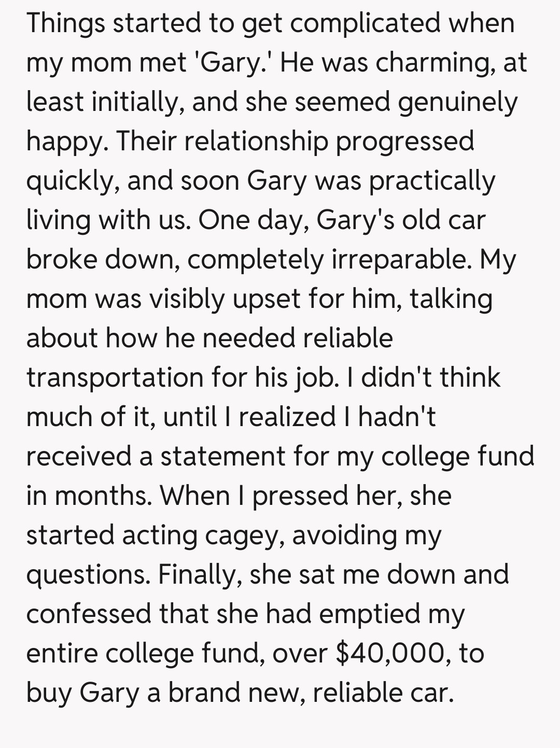Click the word 'realized'
The height and width of the screenshot is (748, 560).
[x=287, y=417]
